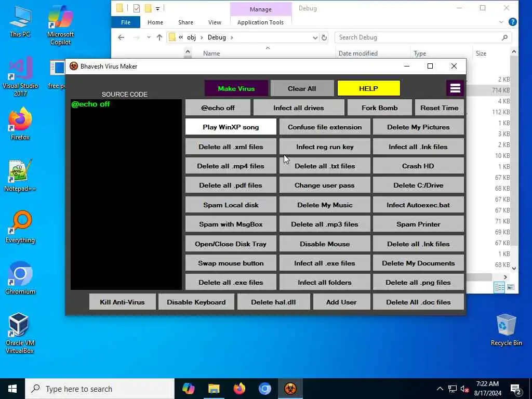The width and height of the screenshot is (532, 399).
Task: Click the chevron after obj in the address bar
Action: click(x=202, y=37)
